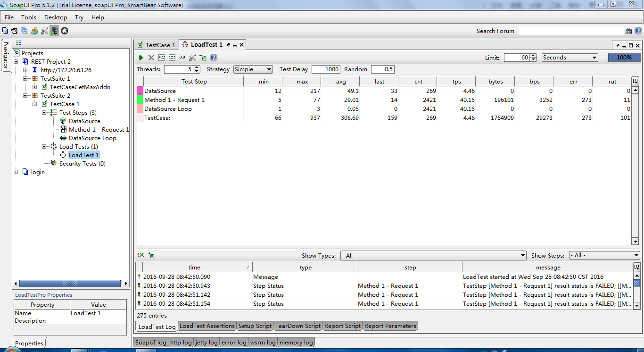Click the empty/new project toolbar icon
This screenshot has height=352, width=644.
5,31
